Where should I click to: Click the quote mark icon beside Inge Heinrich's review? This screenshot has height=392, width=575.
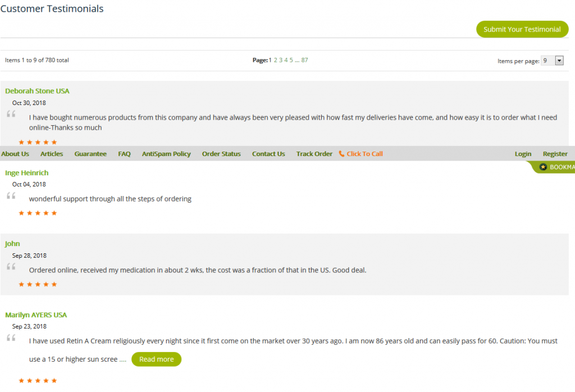[x=11, y=196]
